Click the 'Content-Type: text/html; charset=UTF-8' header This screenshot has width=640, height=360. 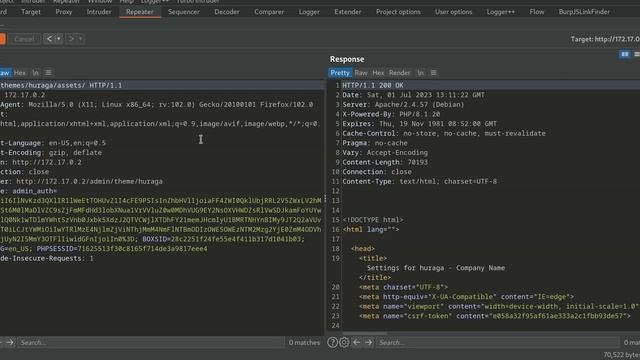click(420, 181)
